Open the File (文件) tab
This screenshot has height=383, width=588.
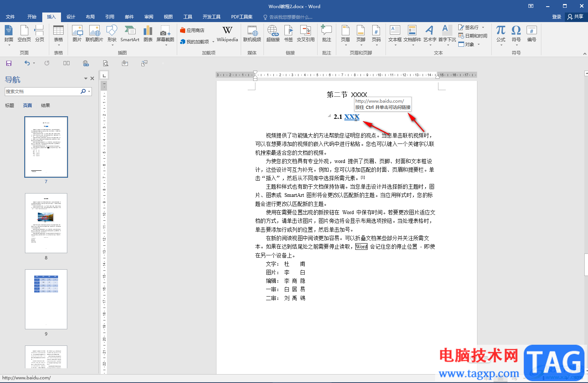[x=10, y=17]
